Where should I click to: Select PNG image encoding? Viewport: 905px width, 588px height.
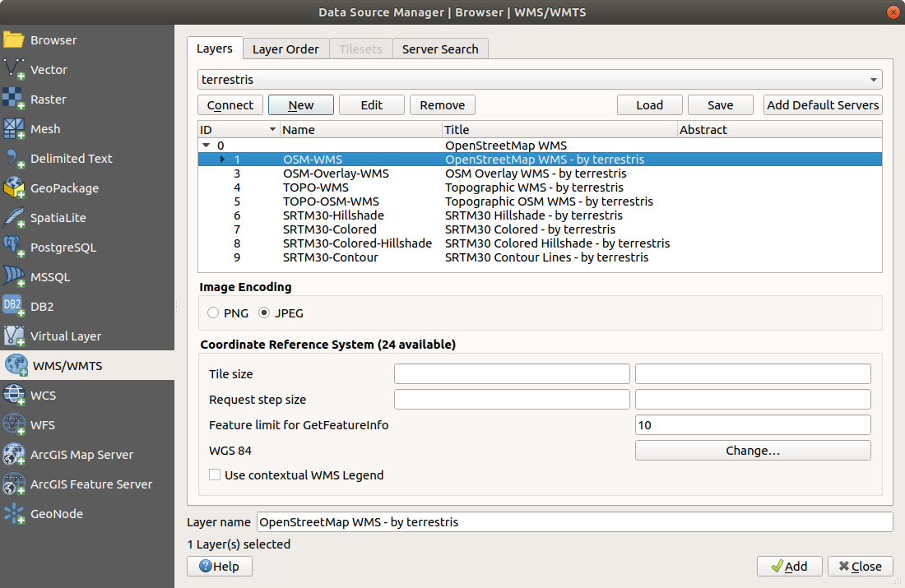[x=214, y=313]
